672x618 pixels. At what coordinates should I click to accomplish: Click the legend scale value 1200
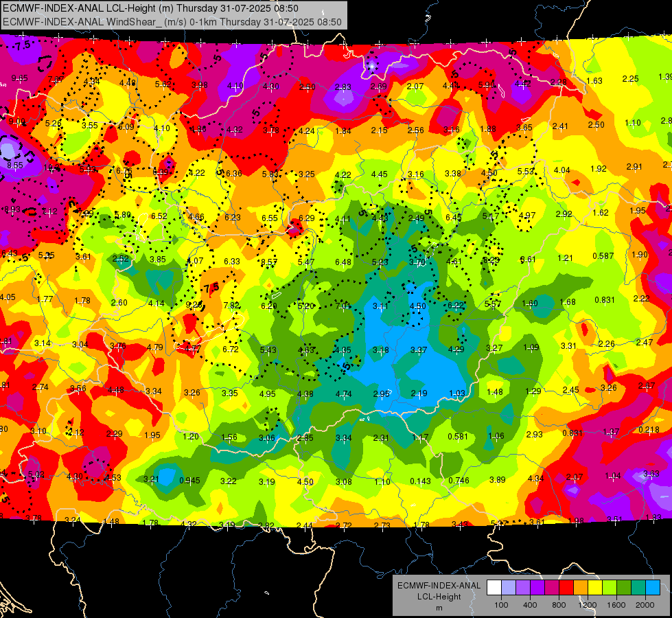588,605
